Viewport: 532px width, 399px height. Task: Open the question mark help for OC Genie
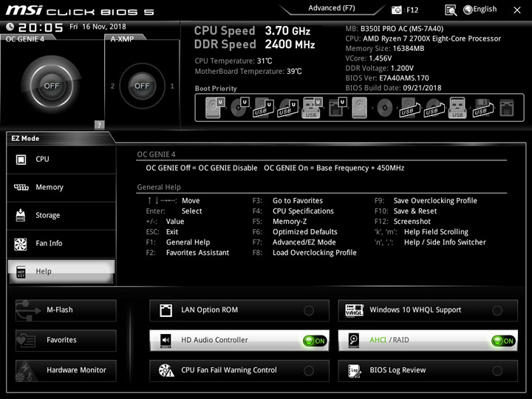coord(99,125)
